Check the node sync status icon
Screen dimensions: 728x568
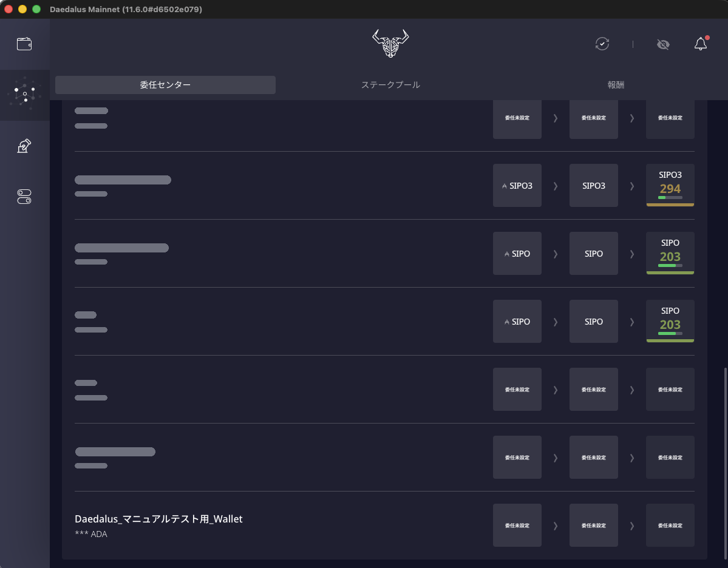(602, 44)
